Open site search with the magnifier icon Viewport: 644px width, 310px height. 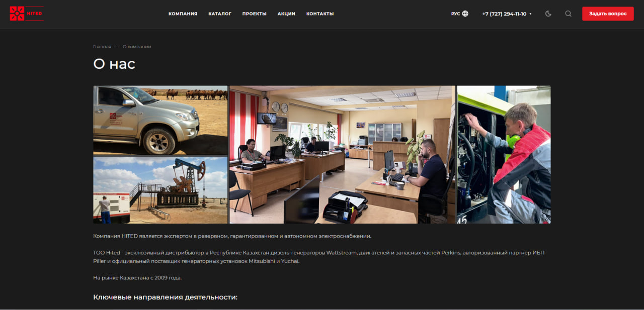pyautogui.click(x=568, y=14)
